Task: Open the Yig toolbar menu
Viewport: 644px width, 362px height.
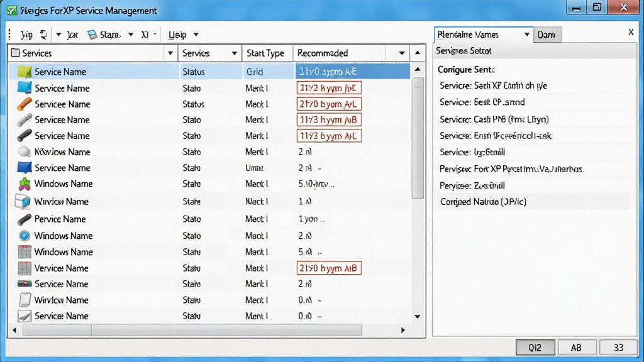Action: (x=26, y=35)
